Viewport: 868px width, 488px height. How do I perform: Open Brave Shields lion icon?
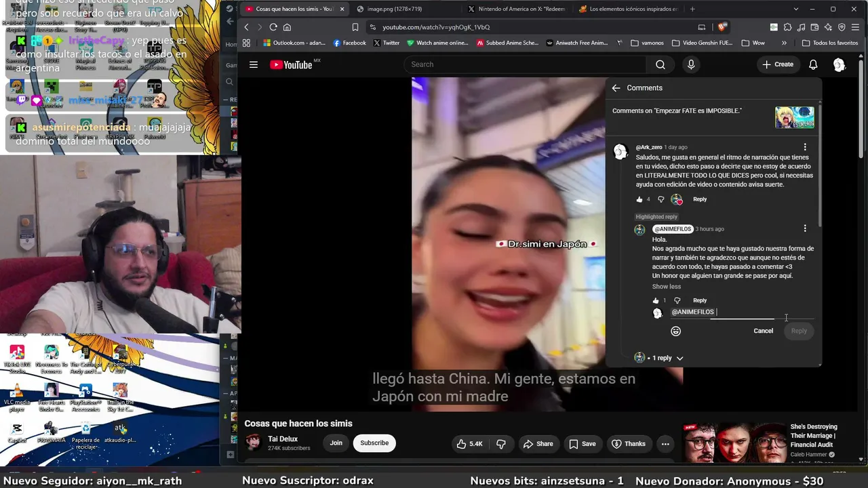point(722,27)
